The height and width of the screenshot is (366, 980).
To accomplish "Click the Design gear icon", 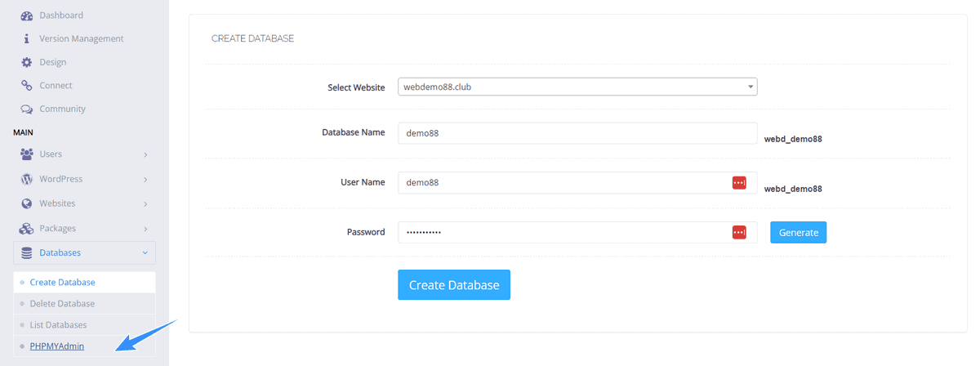I will point(26,62).
